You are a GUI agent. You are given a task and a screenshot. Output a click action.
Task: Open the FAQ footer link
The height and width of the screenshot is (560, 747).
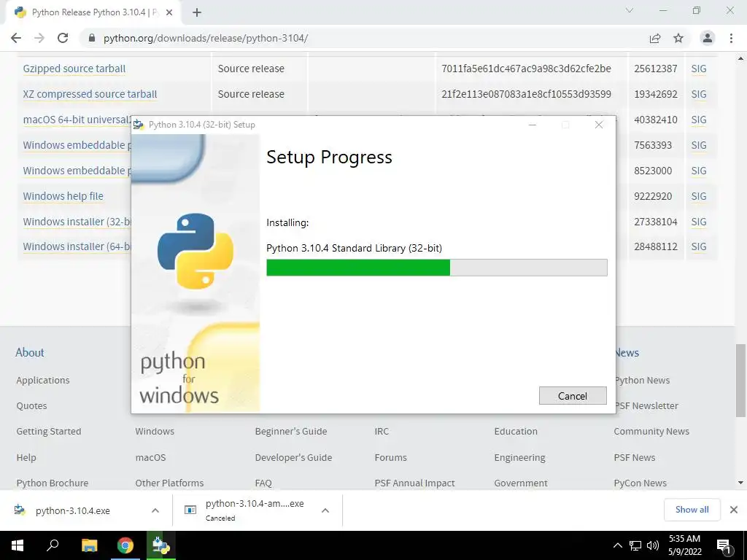coord(263,483)
